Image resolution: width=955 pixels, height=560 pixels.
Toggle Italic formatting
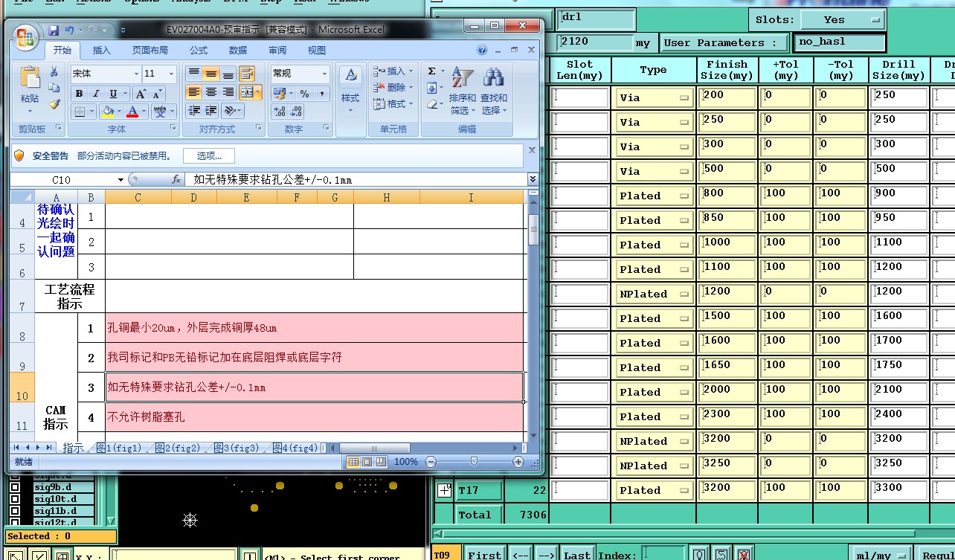pyautogui.click(x=96, y=94)
